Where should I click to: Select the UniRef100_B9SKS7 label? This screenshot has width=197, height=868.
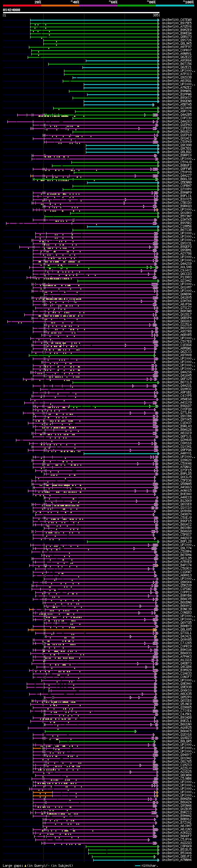[x=177, y=98]
